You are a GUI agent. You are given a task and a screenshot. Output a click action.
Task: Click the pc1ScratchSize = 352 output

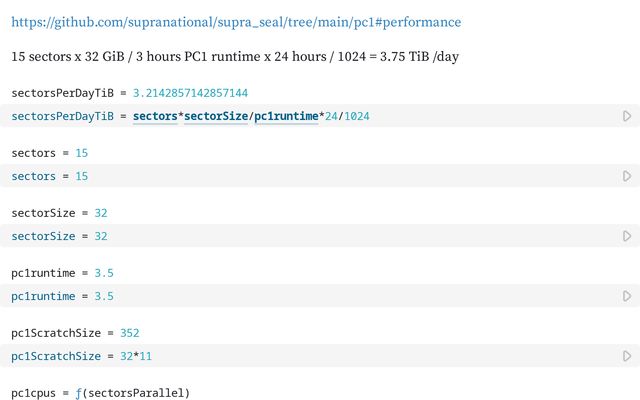[75, 333]
